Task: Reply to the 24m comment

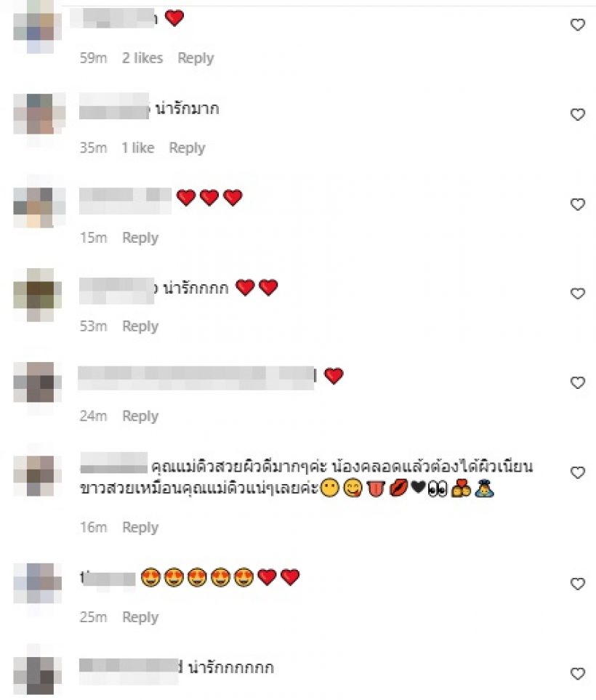Action: pyautogui.click(x=140, y=416)
